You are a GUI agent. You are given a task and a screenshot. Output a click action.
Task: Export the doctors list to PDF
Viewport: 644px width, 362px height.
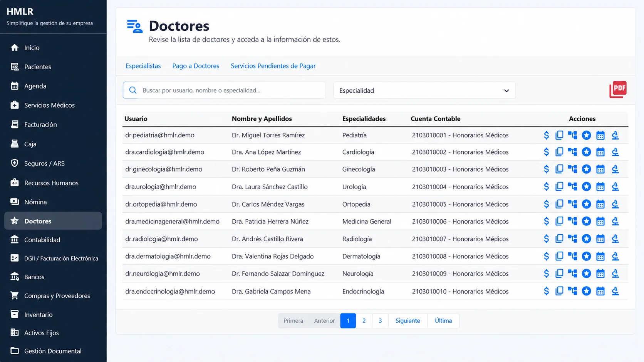point(618,89)
